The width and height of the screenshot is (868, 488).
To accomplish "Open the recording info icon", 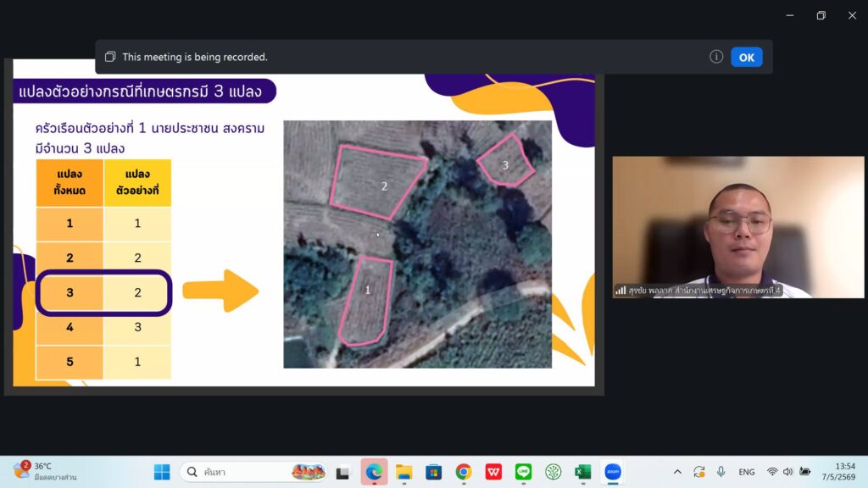I will [x=715, y=57].
